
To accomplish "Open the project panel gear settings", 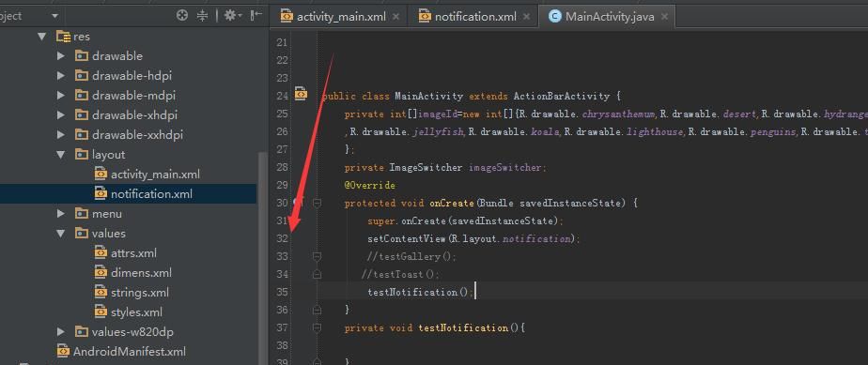I will tap(233, 16).
